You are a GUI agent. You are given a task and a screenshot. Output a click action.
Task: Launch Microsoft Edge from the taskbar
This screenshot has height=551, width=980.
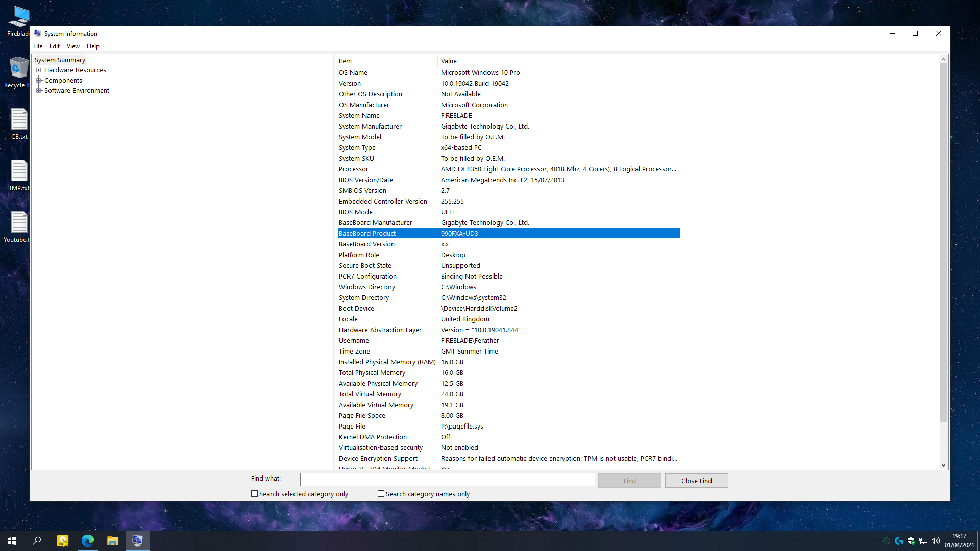pyautogui.click(x=87, y=541)
